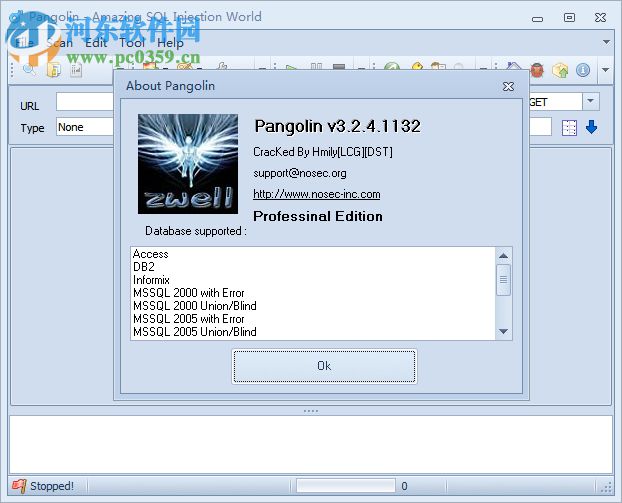Select Access in database list
The height and width of the screenshot is (503, 622).
[x=150, y=254]
